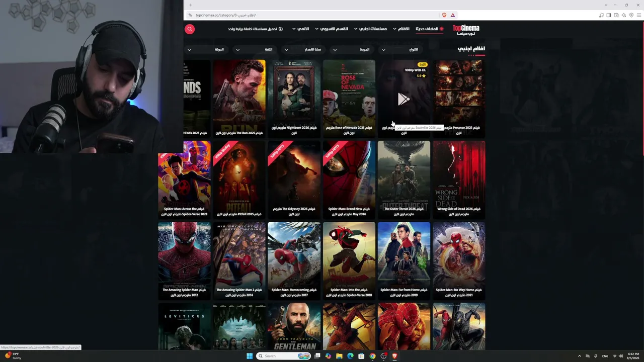Open the weather widget showing 93°F Sunny
The height and width of the screenshot is (362, 644).
click(14, 356)
